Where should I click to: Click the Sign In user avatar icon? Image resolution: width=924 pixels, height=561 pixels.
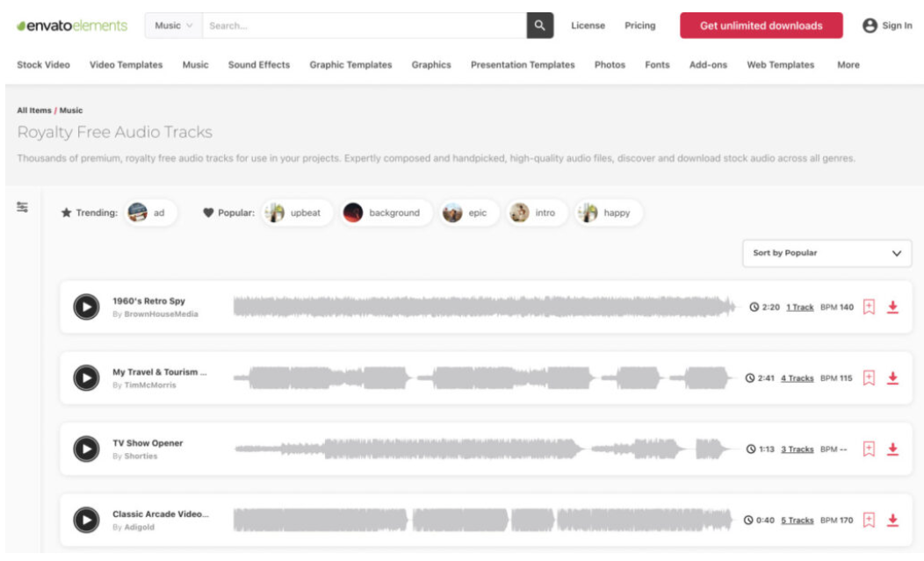(x=870, y=25)
